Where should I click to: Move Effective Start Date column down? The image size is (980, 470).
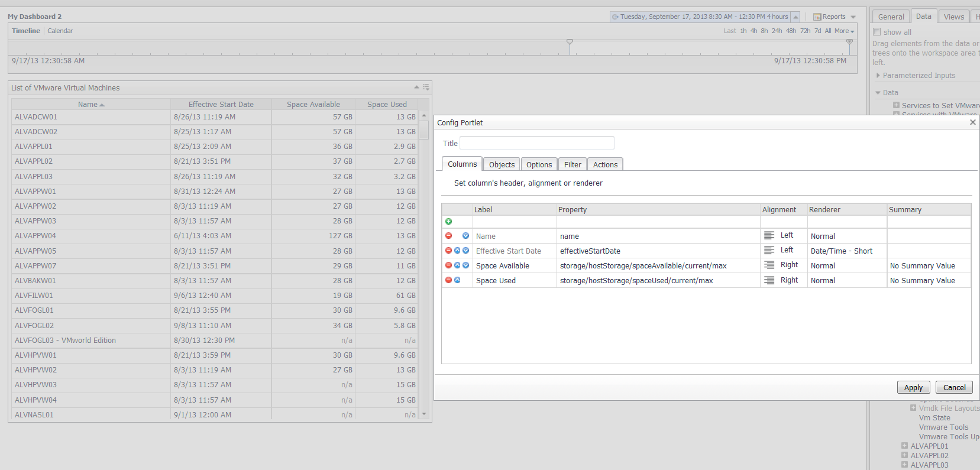465,251
